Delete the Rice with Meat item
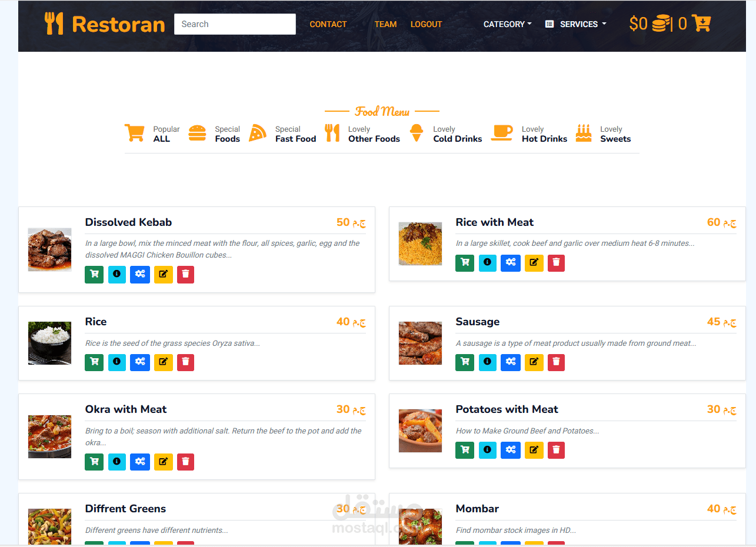This screenshot has height=547, width=756. [557, 263]
